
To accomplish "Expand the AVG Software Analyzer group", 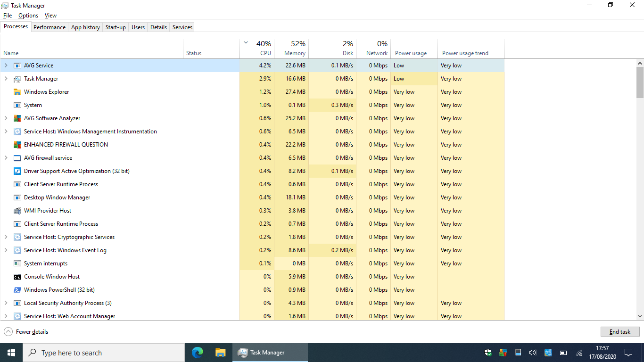I will pyautogui.click(x=6, y=118).
